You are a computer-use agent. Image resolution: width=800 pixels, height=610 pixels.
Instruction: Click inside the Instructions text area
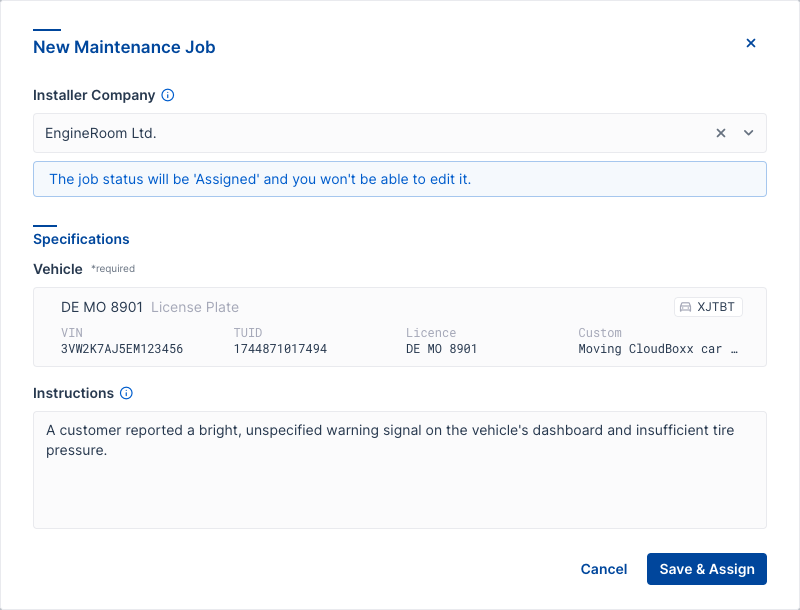[400, 470]
